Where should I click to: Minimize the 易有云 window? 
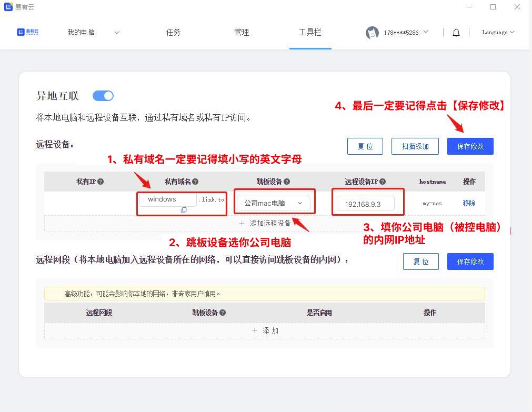click(x=469, y=7)
